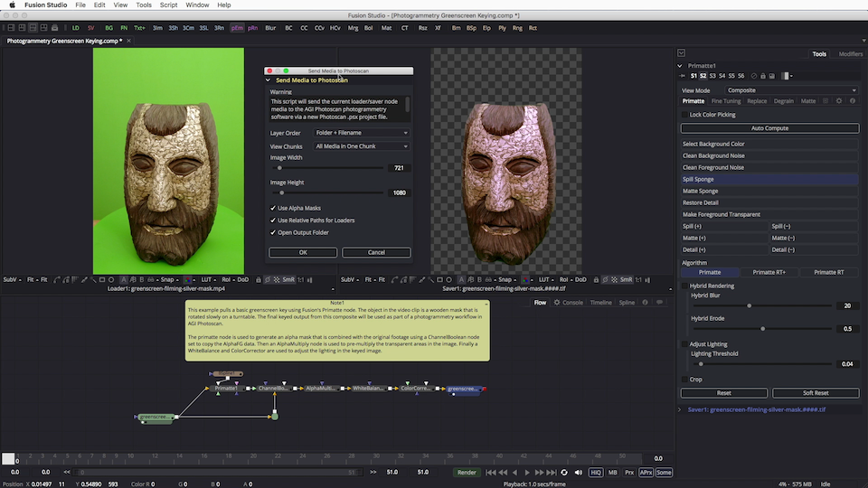Open the Apple menu
Image resolution: width=868 pixels, height=488 pixels.
12,5
